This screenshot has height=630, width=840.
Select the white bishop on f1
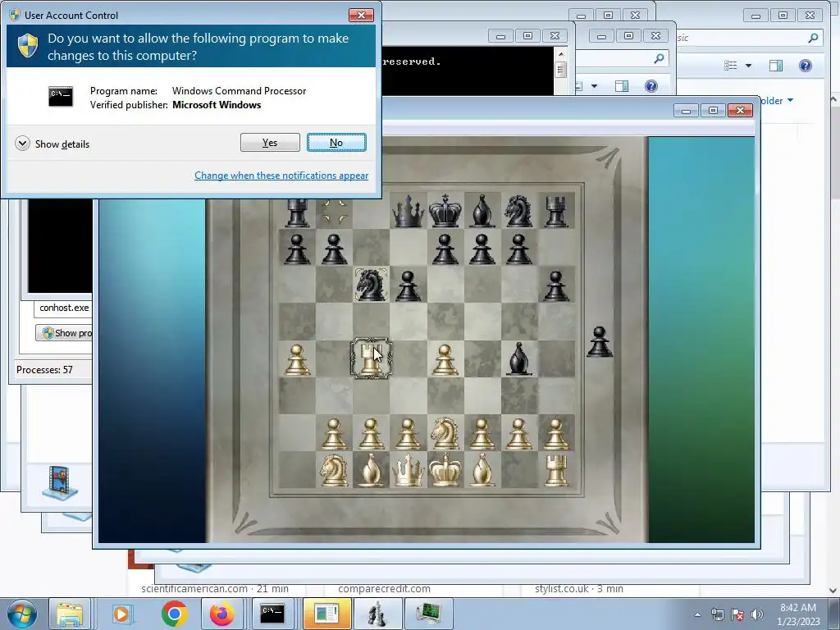click(x=482, y=470)
